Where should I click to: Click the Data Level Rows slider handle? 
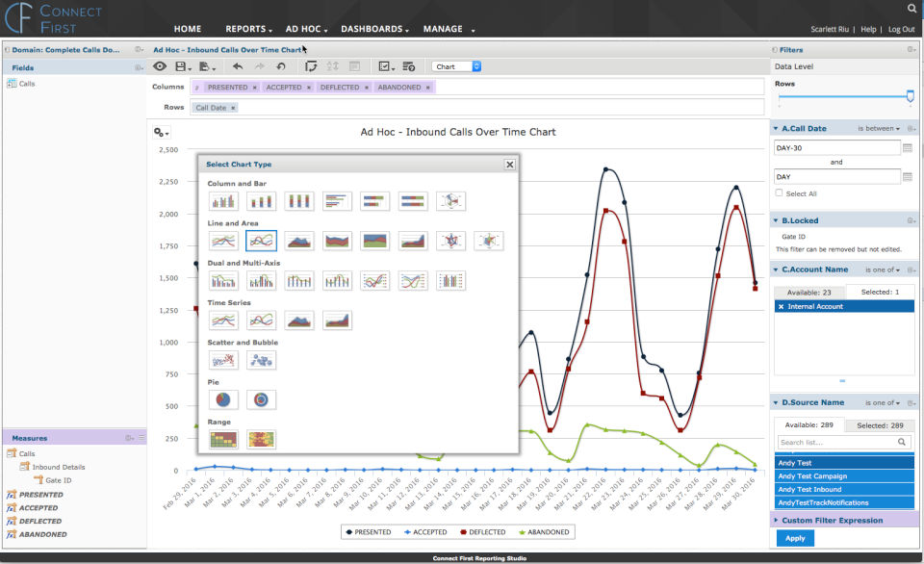tap(909, 95)
